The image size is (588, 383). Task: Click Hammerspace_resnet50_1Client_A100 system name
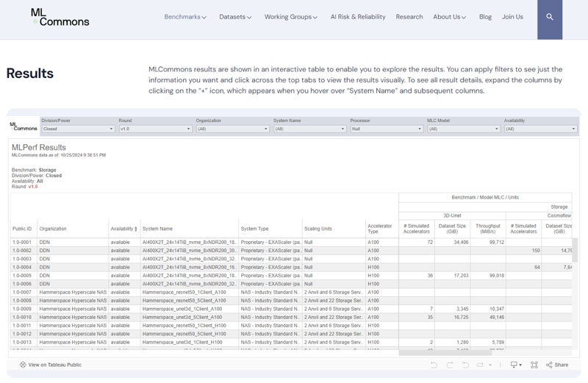[x=184, y=293]
